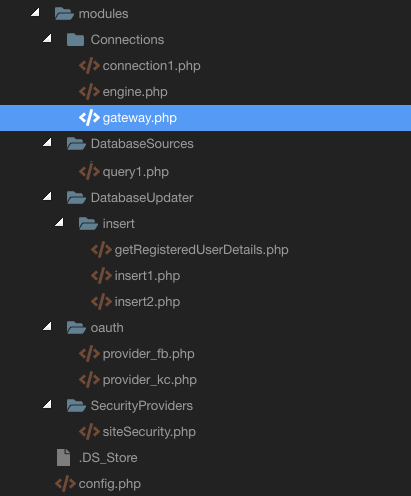This screenshot has height=496, width=411.
Task: Open insert2.php file
Action: click(x=147, y=302)
